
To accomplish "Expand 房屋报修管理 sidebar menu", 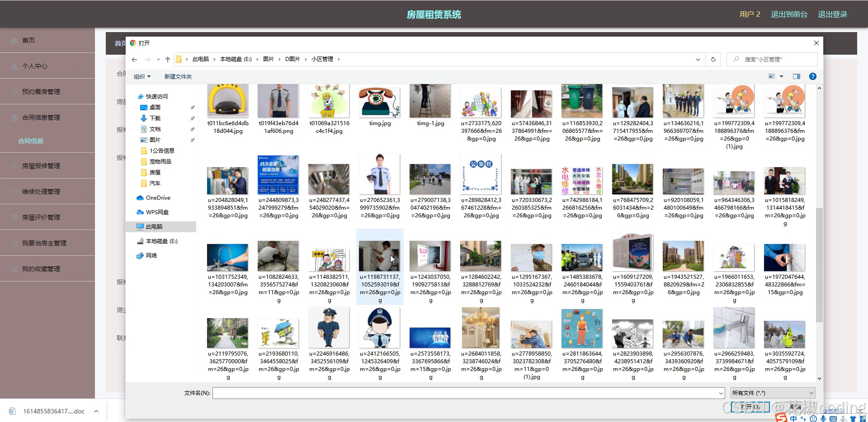I will (x=47, y=166).
